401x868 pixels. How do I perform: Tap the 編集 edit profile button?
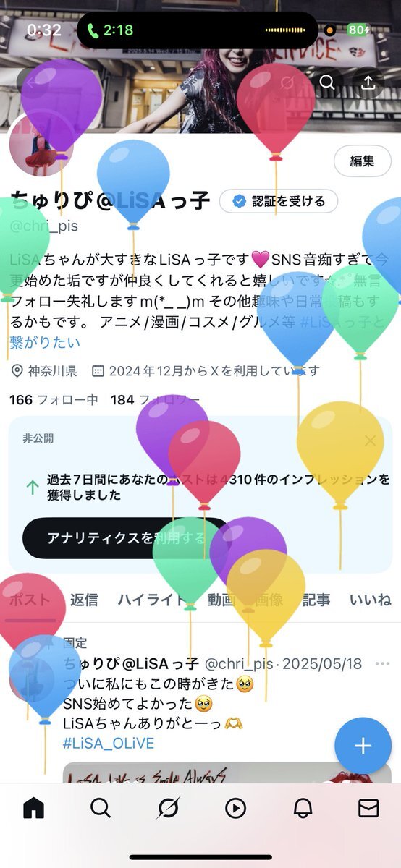pos(362,161)
